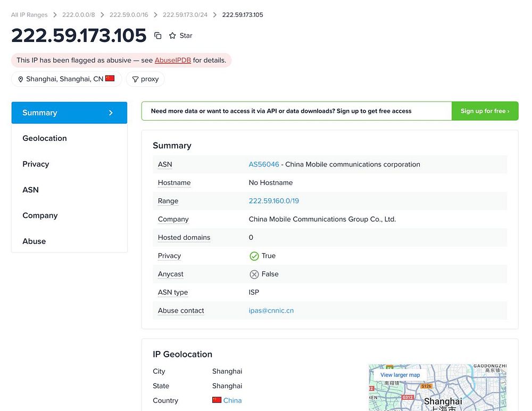The width and height of the screenshot is (532, 411).
Task: Click the Star icon beside the IP
Action: 172,36
